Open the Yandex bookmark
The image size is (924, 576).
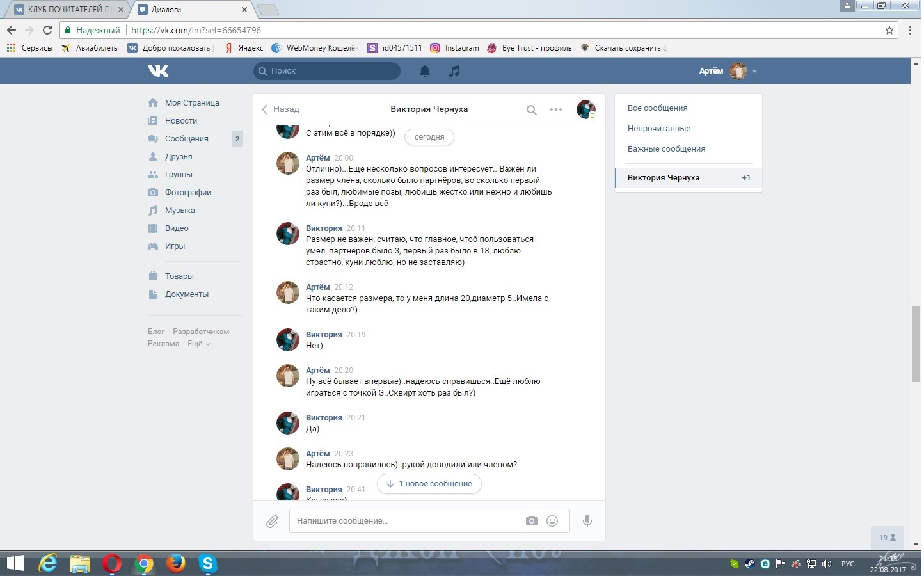[x=244, y=48]
